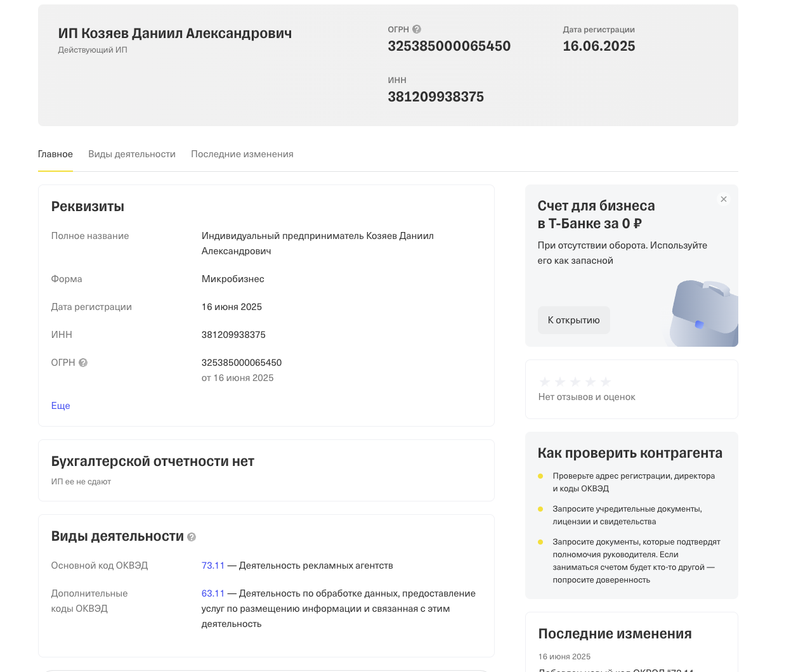Screen dimensions: 803x672
Task: Click the header registration date 16.06.2025
Action: (x=599, y=46)
